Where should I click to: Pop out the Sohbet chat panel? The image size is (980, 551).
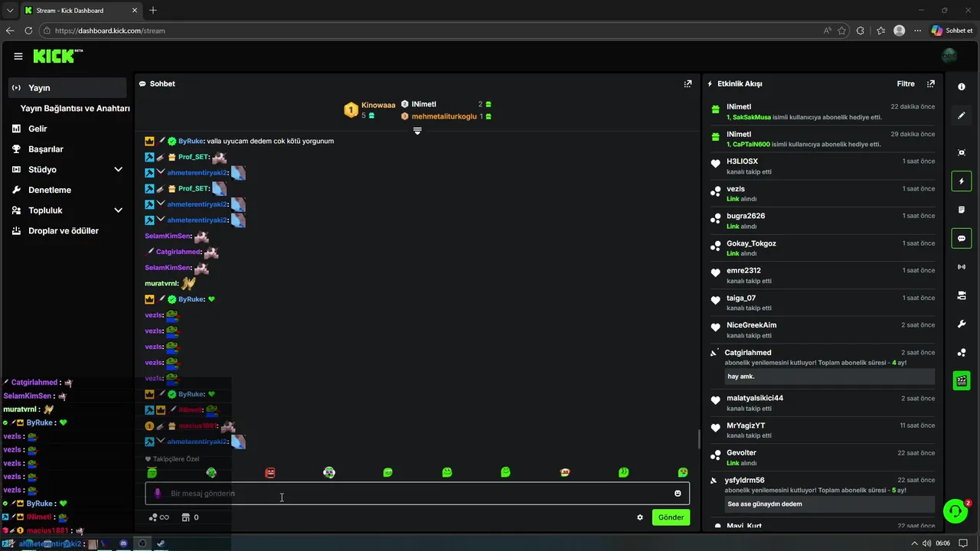[x=688, y=83]
